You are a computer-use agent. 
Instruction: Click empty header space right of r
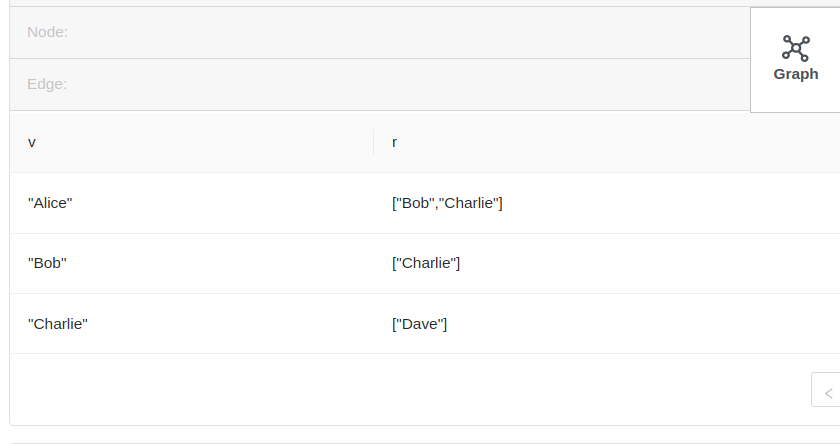pyautogui.click(x=600, y=142)
